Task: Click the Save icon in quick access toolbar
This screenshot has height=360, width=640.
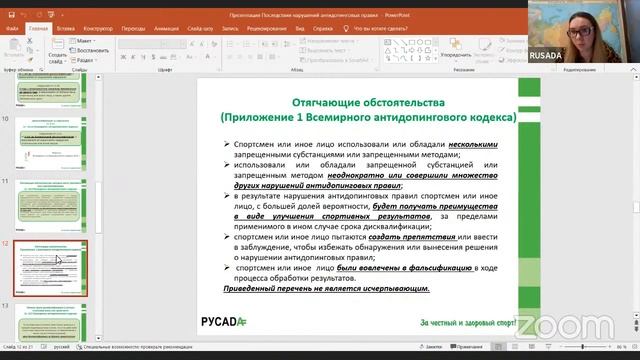Action: pos(11,15)
